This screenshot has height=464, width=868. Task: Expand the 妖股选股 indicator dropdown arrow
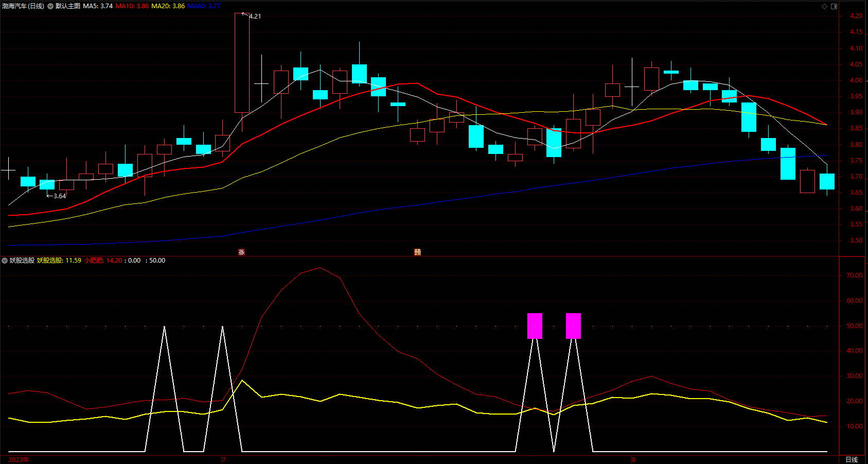coord(5,261)
